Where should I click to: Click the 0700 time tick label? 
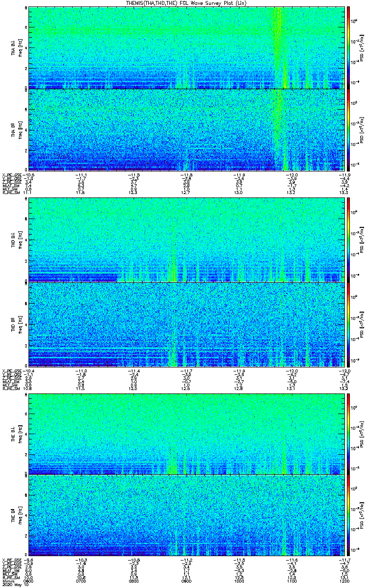pos(81,581)
